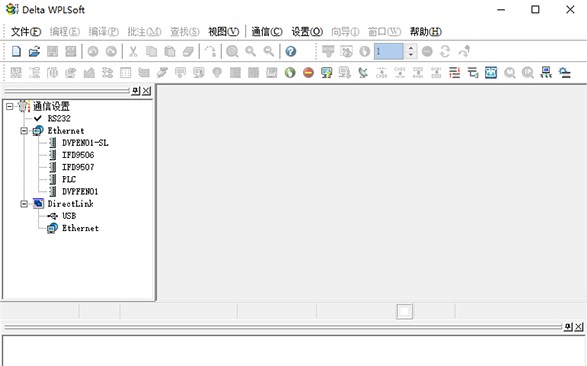The width and height of the screenshot is (587, 366).
Task: Collapse the Ethernet tree node
Action: (24, 131)
